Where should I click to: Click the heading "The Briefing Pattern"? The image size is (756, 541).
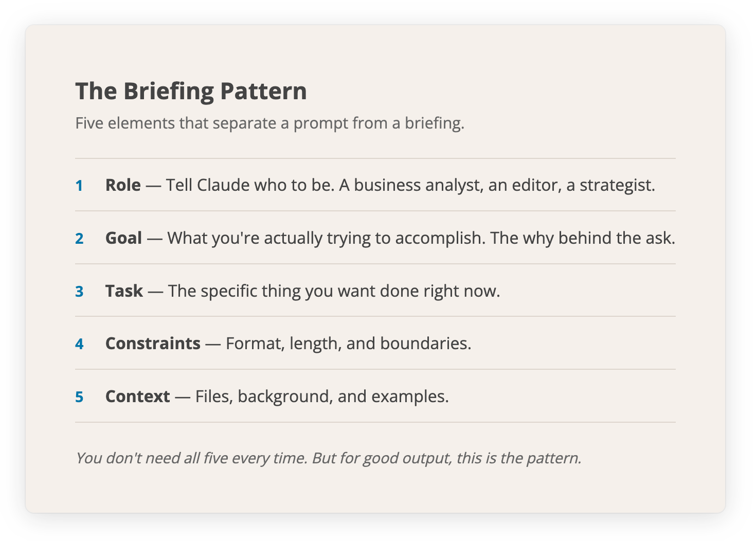pos(191,92)
